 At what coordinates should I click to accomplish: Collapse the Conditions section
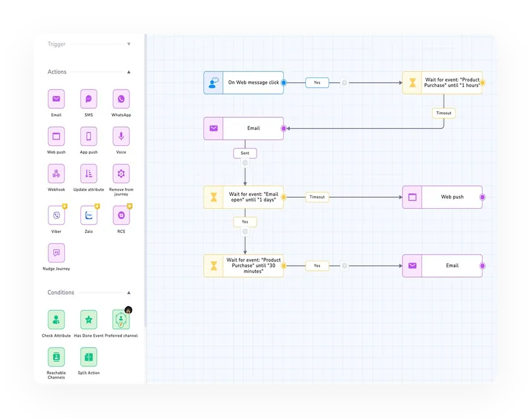(128, 293)
